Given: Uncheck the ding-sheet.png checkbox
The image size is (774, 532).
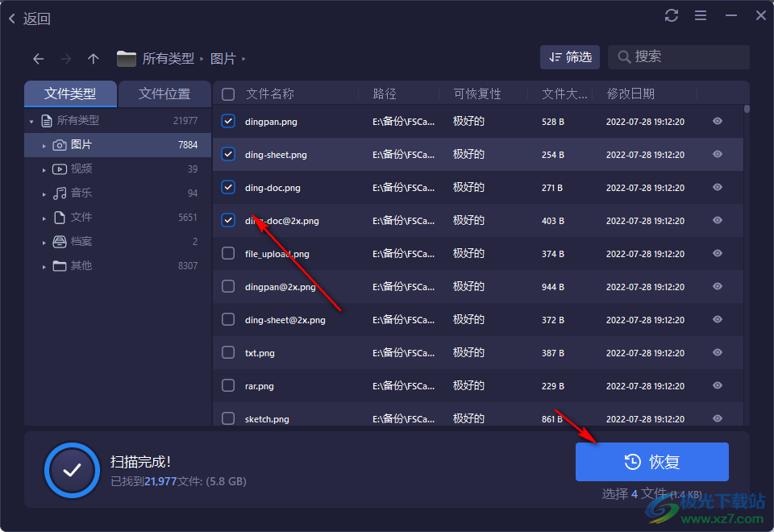Looking at the screenshot, I should pyautogui.click(x=227, y=154).
